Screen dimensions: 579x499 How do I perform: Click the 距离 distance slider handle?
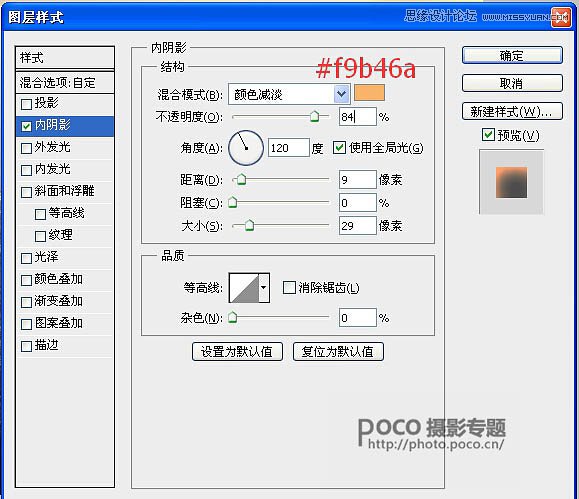(x=241, y=180)
